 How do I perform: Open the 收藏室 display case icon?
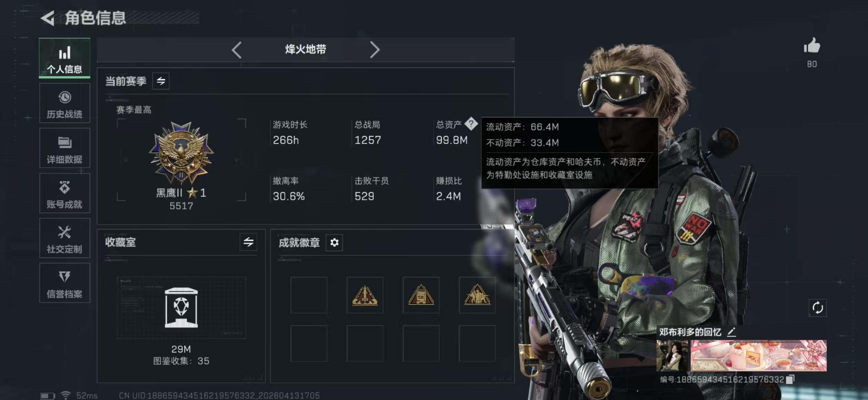coord(181,308)
